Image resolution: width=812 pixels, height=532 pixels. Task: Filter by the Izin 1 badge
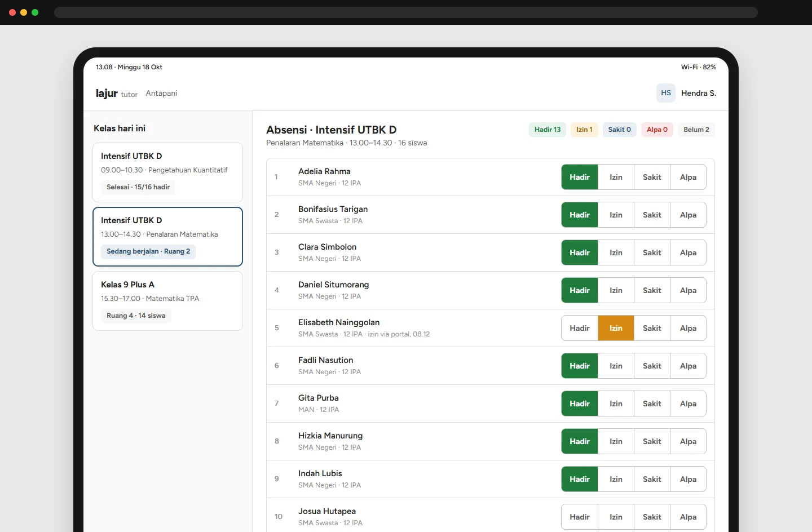coord(584,130)
